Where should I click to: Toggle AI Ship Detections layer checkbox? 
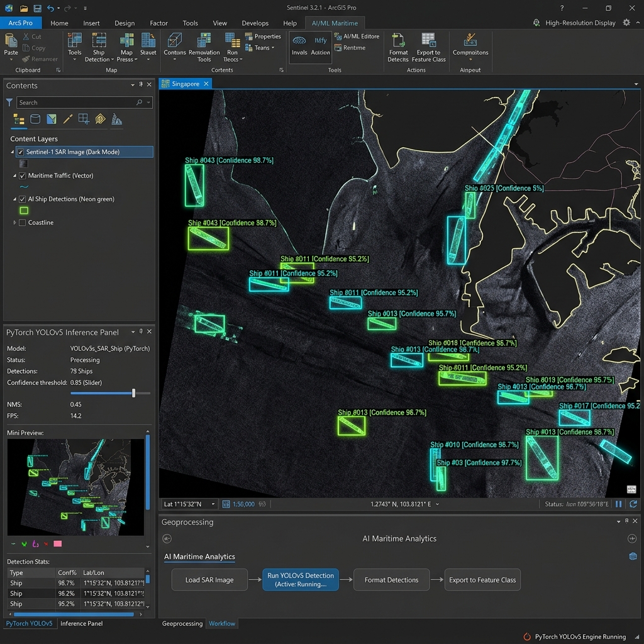click(x=22, y=199)
